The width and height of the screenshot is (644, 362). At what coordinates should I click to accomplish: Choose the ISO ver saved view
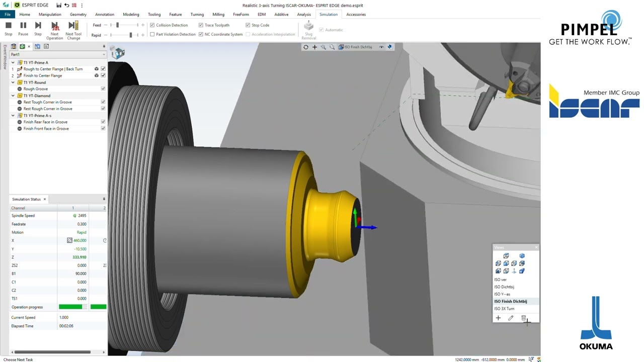click(x=501, y=280)
